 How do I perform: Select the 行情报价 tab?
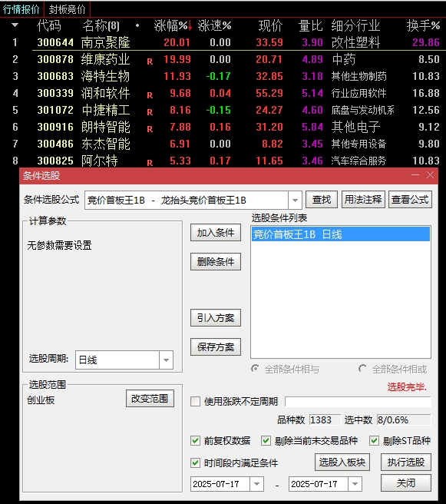(x=21, y=9)
